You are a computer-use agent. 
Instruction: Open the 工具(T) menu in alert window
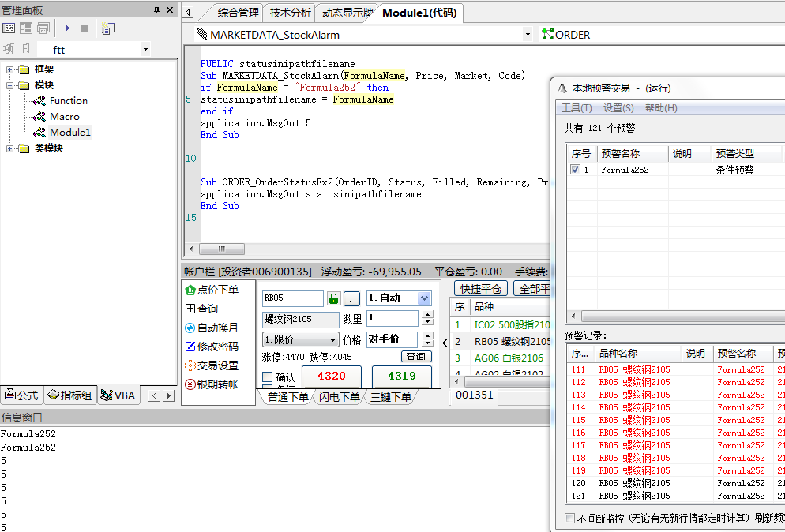(577, 108)
